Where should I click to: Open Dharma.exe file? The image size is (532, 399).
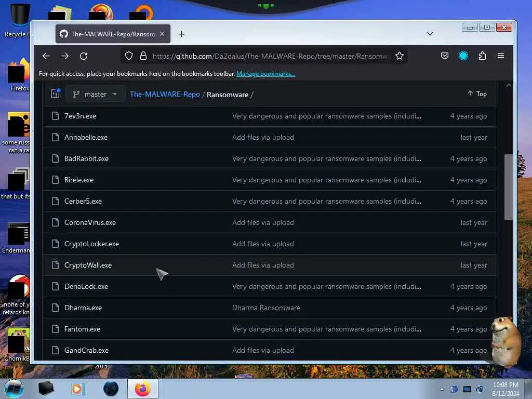(x=83, y=308)
